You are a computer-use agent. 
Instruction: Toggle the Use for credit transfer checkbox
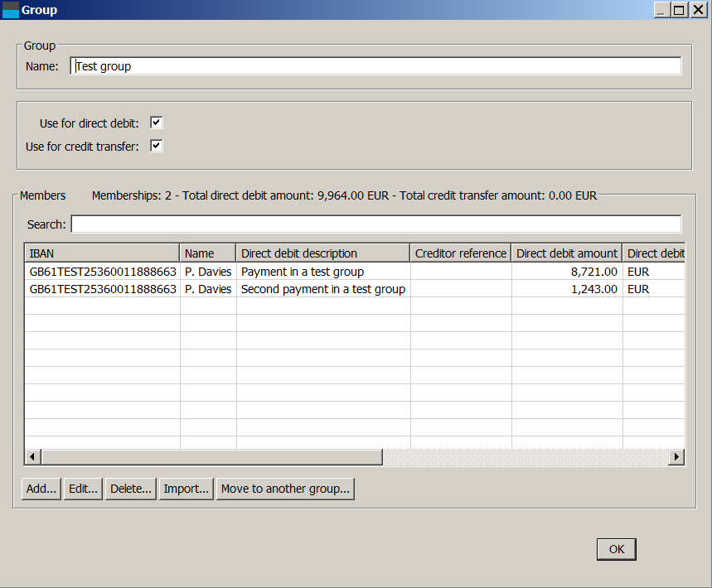coord(156,146)
